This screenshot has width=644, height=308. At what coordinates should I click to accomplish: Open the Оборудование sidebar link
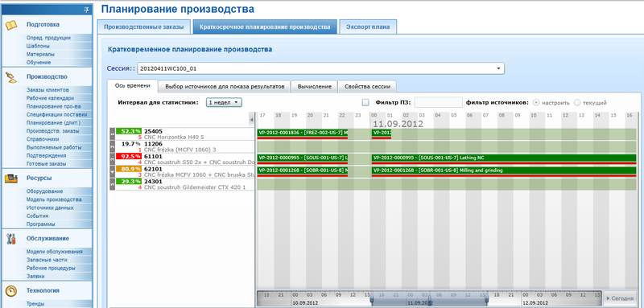[44, 191]
